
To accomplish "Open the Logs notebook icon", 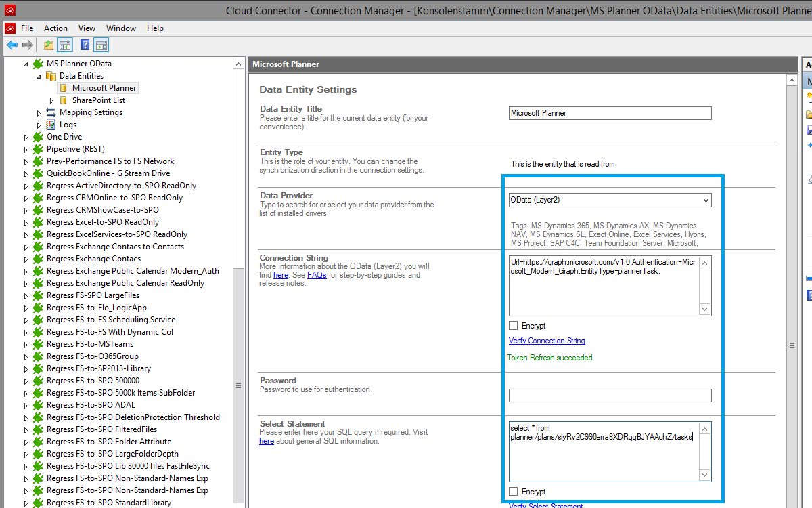I will 51,125.
